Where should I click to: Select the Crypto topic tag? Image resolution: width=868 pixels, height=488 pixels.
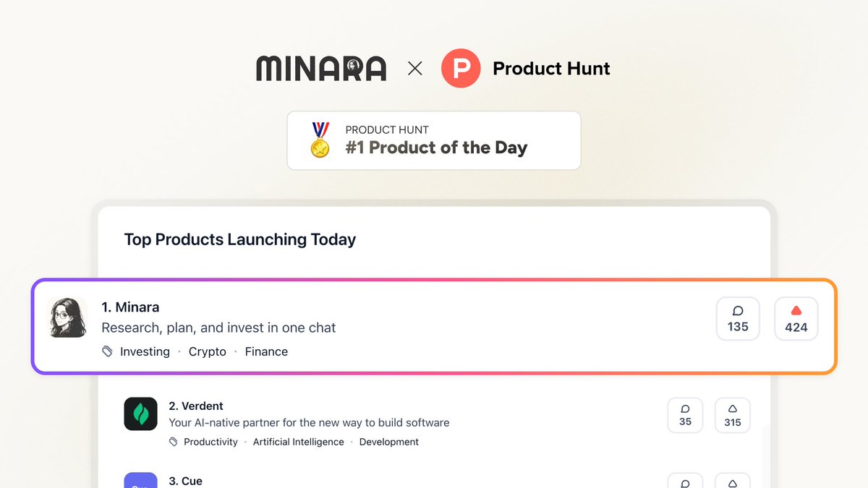click(x=208, y=351)
